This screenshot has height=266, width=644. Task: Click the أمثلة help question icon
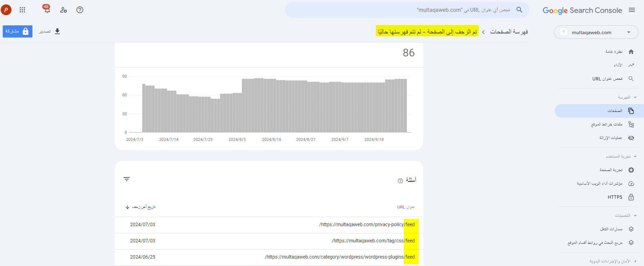(x=400, y=181)
